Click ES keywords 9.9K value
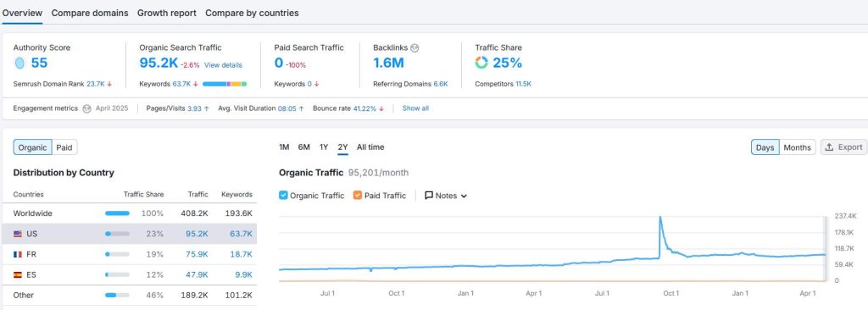The height and width of the screenshot is (310, 868). pos(243,275)
